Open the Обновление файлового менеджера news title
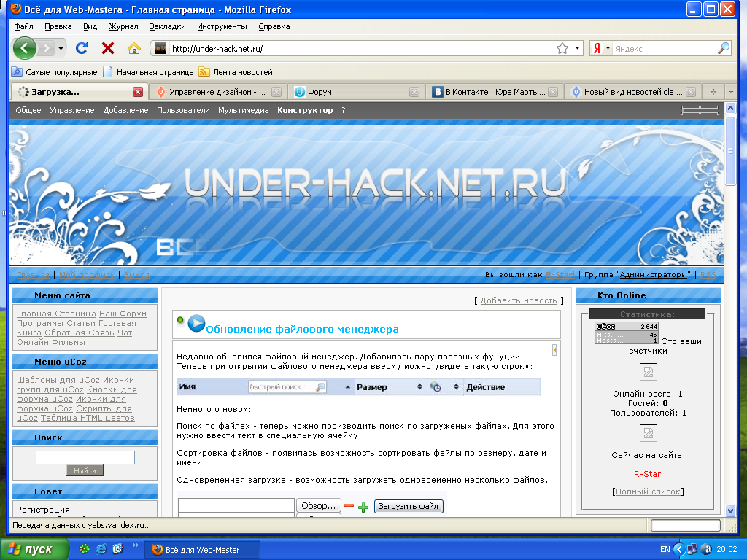The height and width of the screenshot is (560, 747). 302,329
